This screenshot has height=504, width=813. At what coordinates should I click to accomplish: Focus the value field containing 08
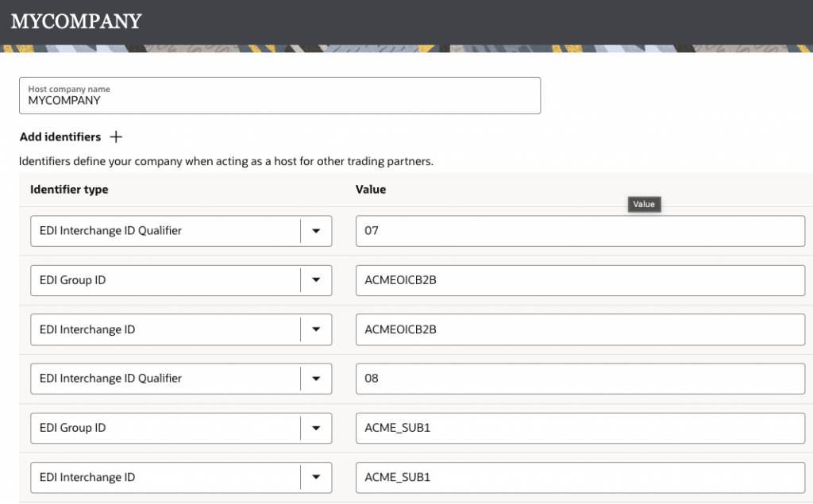point(580,379)
